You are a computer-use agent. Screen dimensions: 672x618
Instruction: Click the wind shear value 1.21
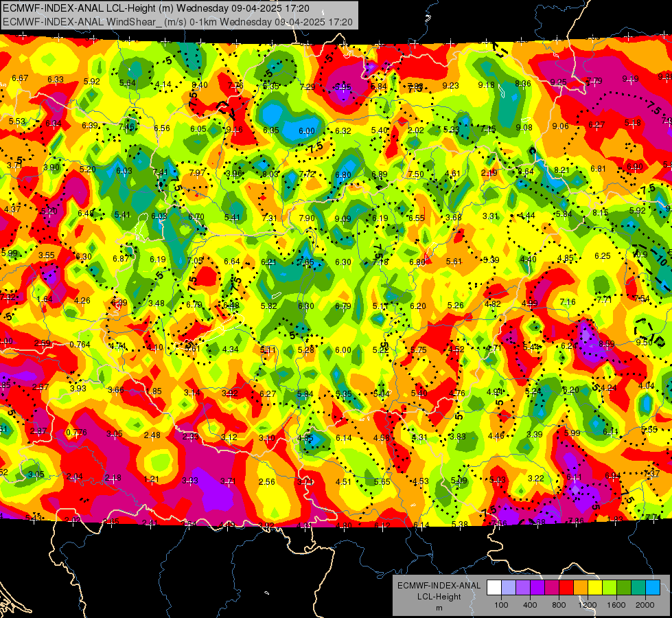151,479
